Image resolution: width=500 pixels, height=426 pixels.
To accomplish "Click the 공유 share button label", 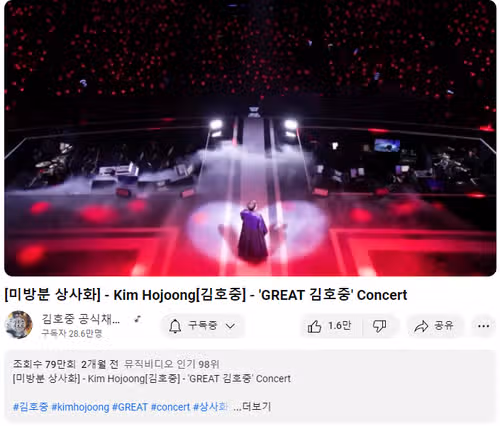I will tap(444, 325).
